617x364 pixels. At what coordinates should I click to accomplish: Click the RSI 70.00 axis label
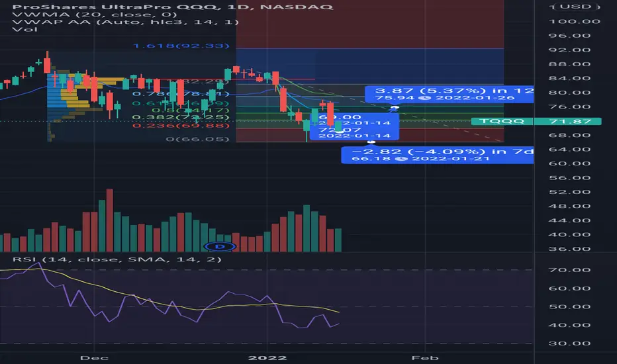570,270
